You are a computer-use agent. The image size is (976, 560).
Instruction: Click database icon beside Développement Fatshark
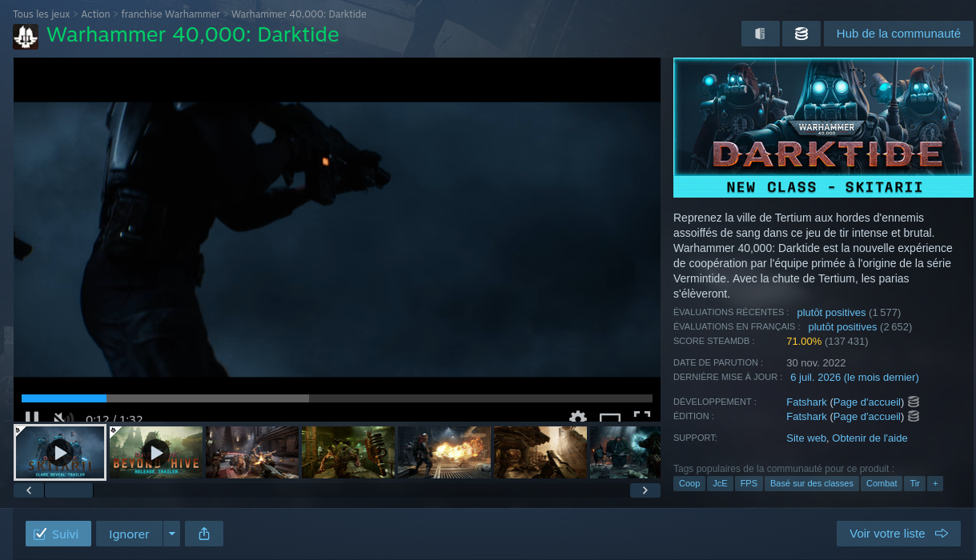(x=914, y=402)
